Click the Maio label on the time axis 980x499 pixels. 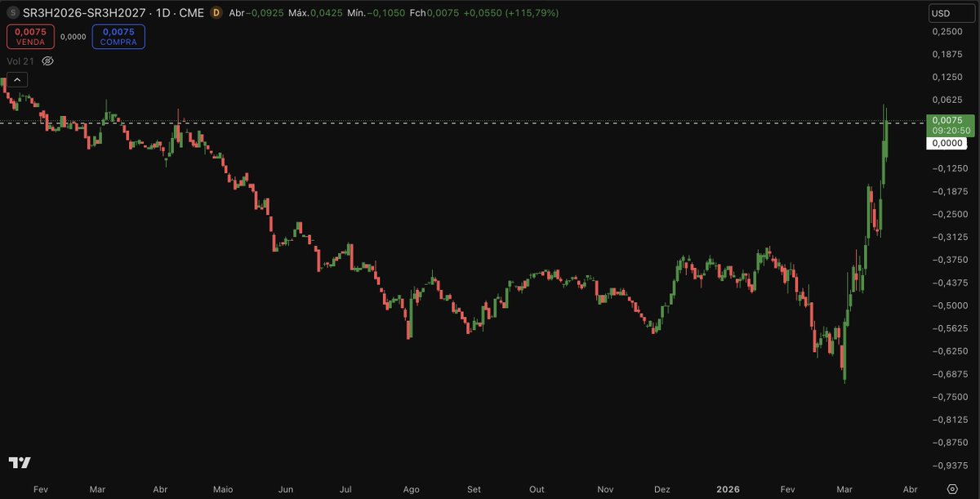tap(223, 489)
